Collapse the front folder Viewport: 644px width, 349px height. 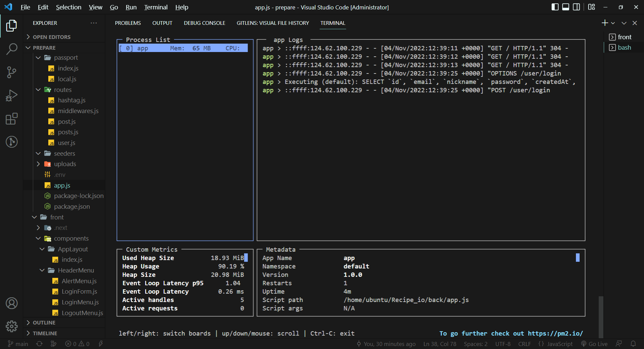(x=64, y=217)
